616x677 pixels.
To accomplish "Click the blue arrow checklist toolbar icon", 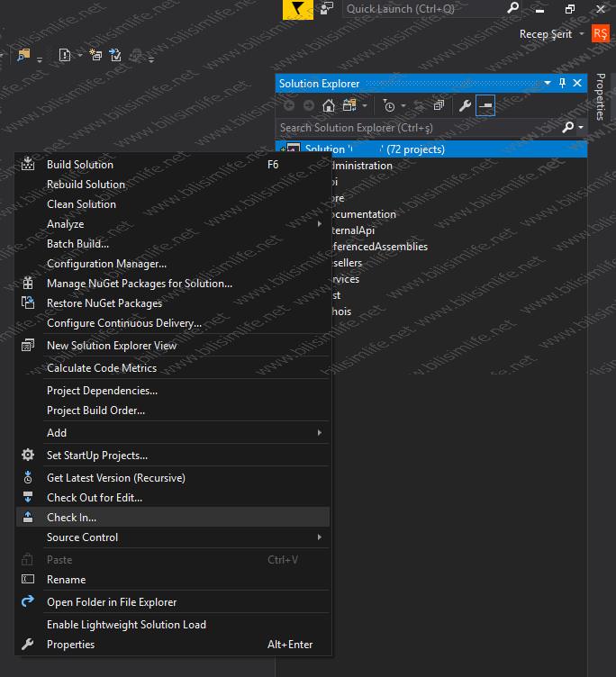I will 115,55.
